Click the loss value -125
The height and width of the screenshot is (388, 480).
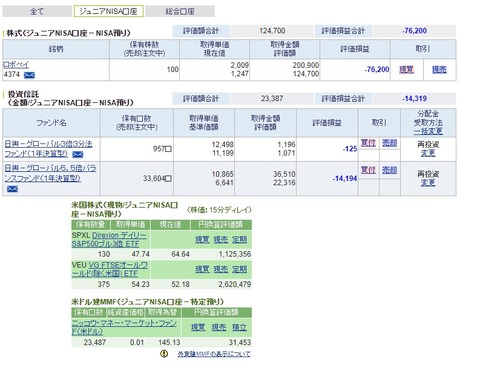[350, 149]
